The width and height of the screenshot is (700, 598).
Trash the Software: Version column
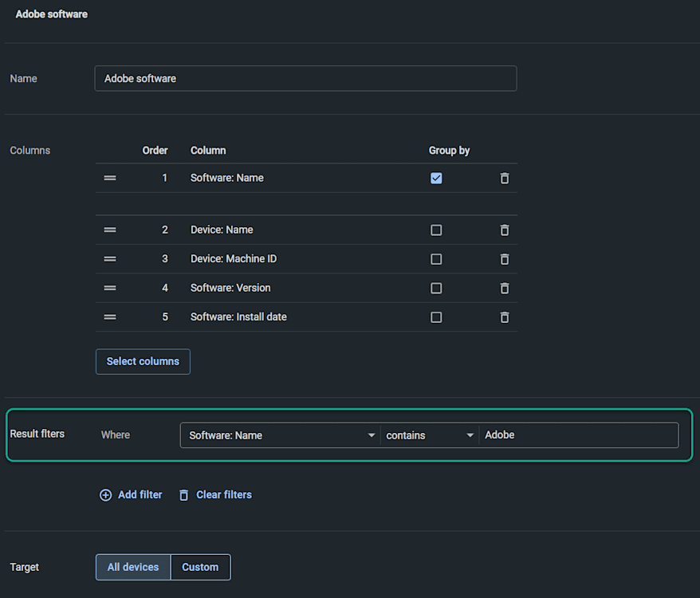coord(505,288)
